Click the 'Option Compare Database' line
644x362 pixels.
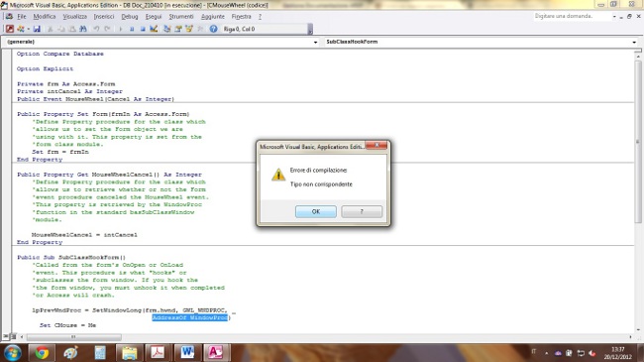click(x=60, y=54)
